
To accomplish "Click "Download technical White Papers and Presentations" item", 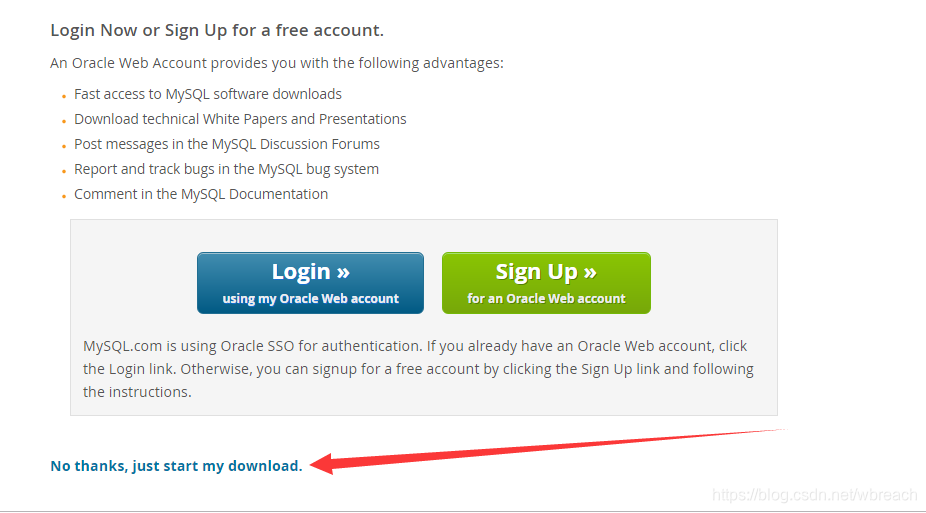I will click(240, 119).
